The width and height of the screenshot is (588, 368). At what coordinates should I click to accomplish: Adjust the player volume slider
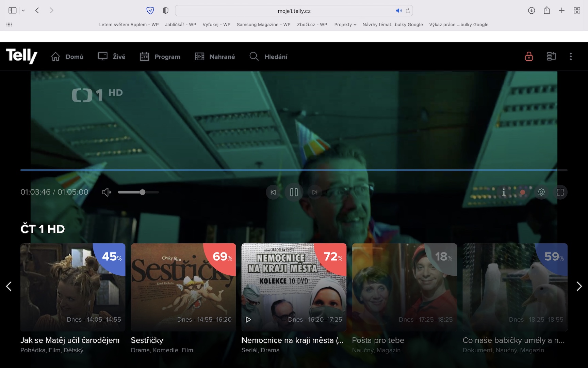pos(138,192)
